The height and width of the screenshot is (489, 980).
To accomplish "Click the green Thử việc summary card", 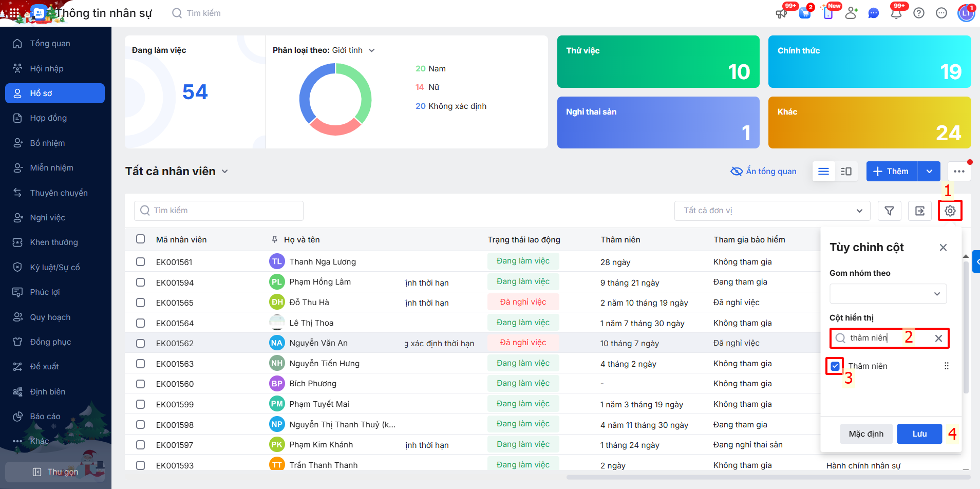I will [x=658, y=62].
